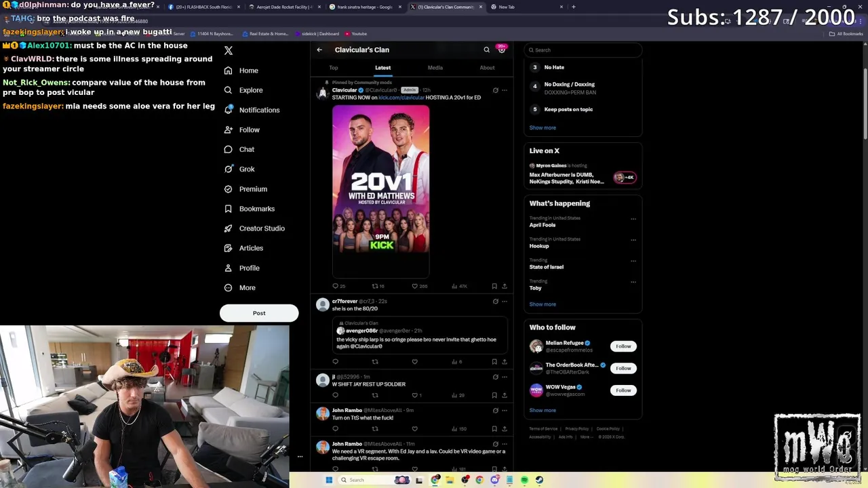Share John Rambo's 'Turn on TtS' post
Screen dimensions: 868x488
pyautogui.click(x=504, y=428)
